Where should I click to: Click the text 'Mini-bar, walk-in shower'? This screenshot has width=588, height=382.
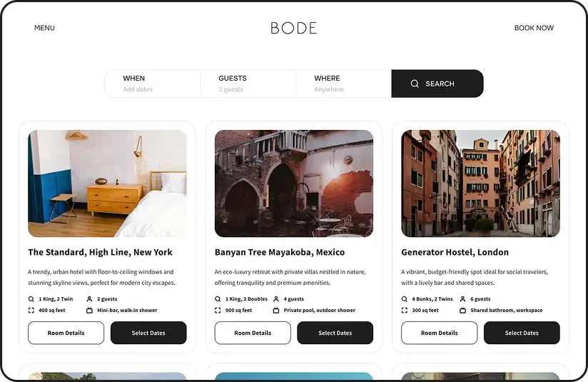(127, 311)
